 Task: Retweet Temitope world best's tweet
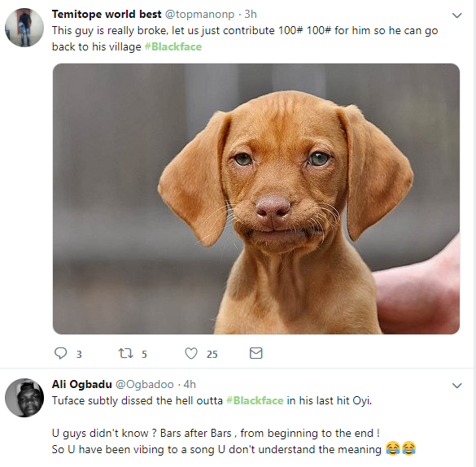tap(125, 353)
